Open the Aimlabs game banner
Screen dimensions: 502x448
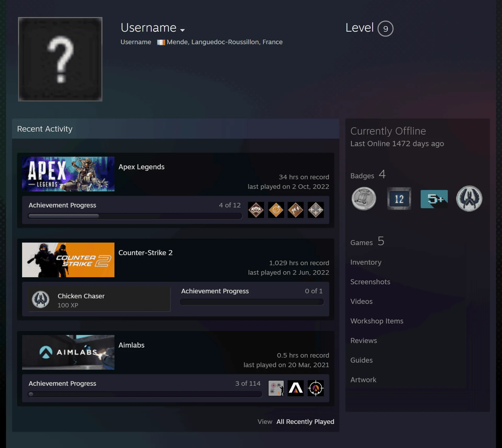click(x=68, y=352)
